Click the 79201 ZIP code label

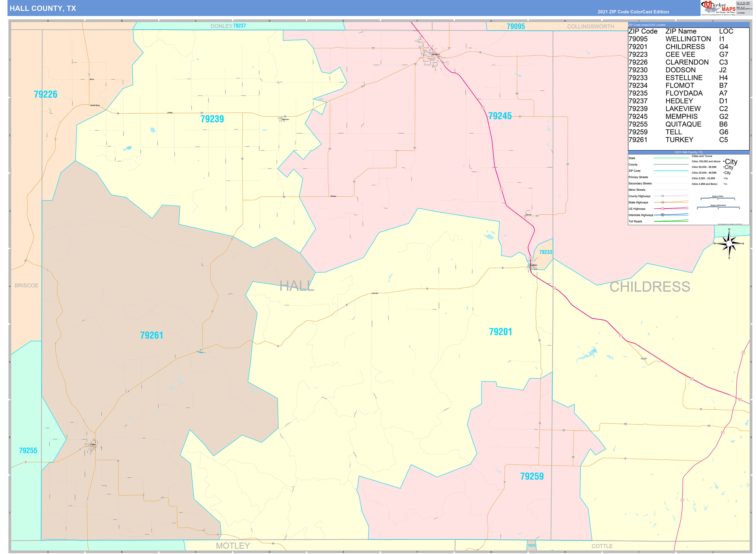(500, 332)
